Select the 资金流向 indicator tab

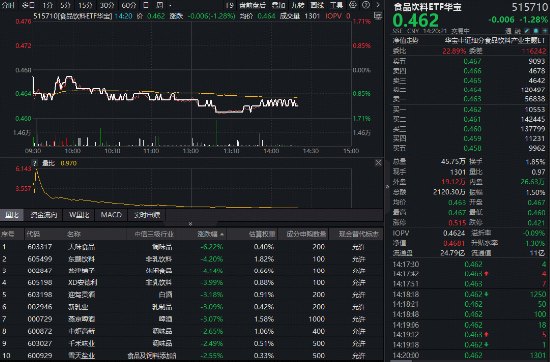[x=43, y=215]
